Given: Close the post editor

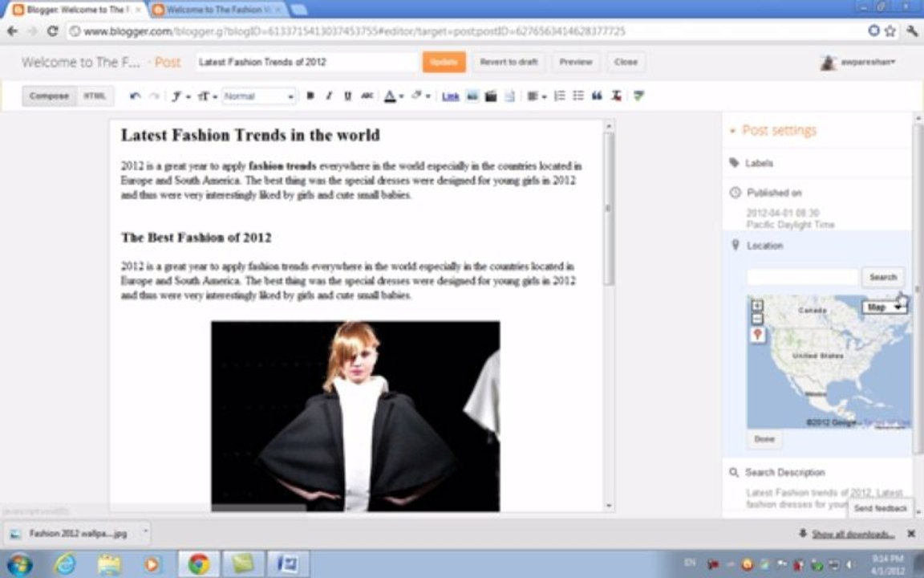Looking at the screenshot, I should [x=626, y=62].
